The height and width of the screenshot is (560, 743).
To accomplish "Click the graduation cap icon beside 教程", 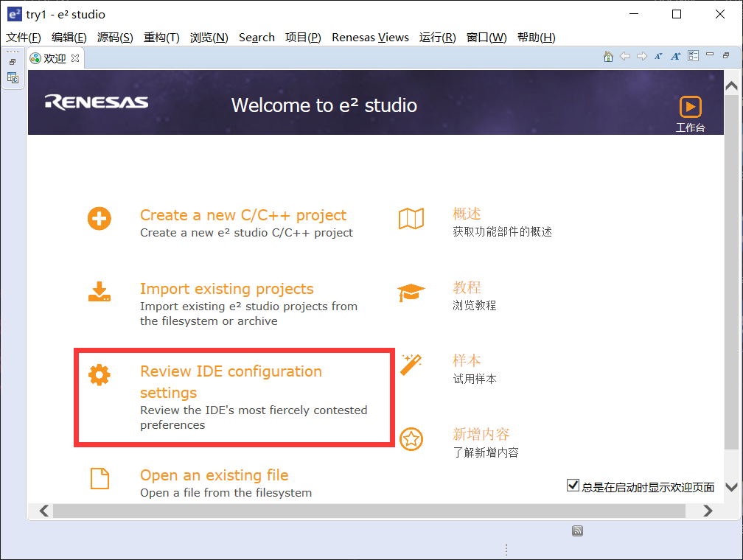I will pos(411,292).
